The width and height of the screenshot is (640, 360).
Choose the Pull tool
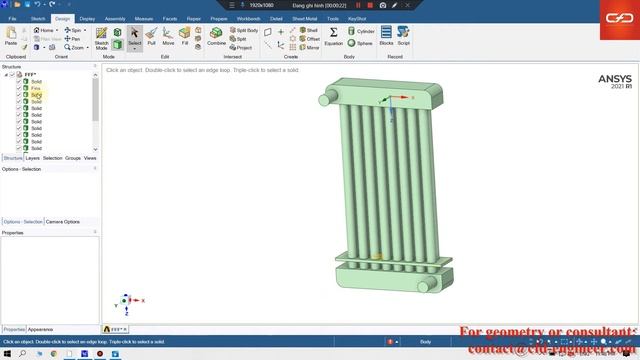coord(151,36)
